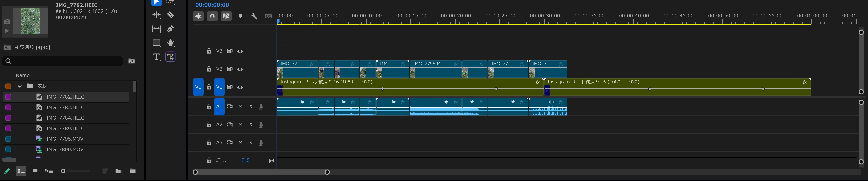Select the Track Select Forward tool
Screen dimensions: 868x181
[170, 2]
